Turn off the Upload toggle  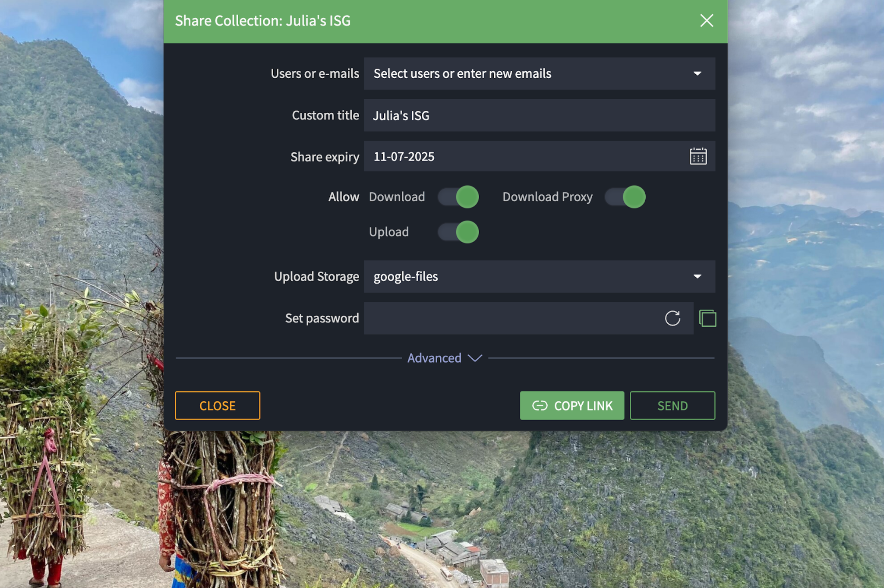click(x=458, y=232)
